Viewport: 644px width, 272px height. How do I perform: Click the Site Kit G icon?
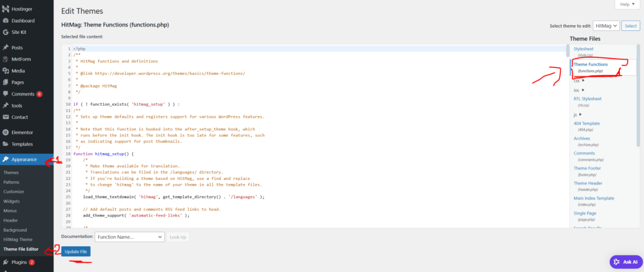pos(6,32)
